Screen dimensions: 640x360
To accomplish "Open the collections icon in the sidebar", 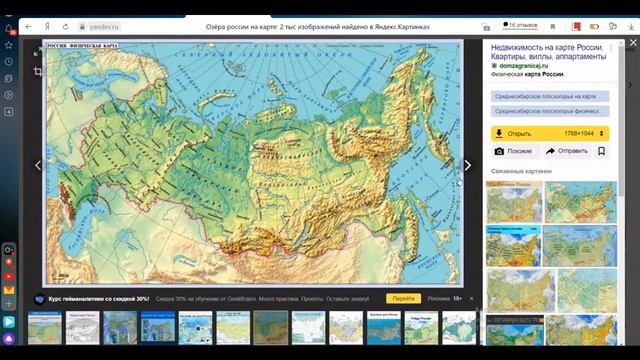I will [x=9, y=78].
